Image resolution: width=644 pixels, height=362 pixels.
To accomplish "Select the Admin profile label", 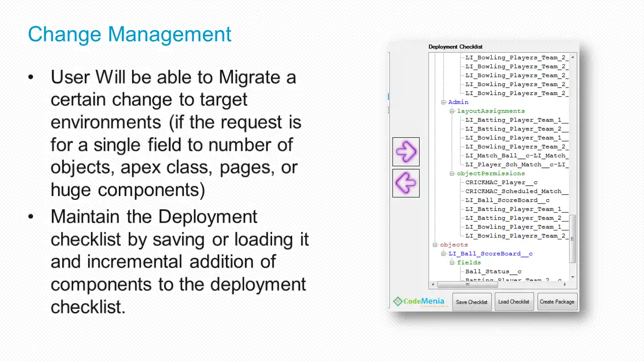I will [x=458, y=102].
